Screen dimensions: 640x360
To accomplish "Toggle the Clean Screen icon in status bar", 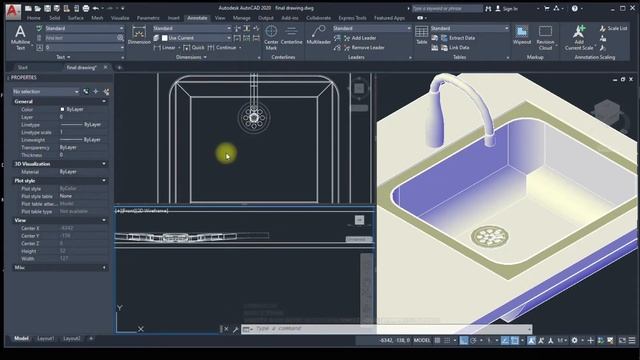I will 622,340.
